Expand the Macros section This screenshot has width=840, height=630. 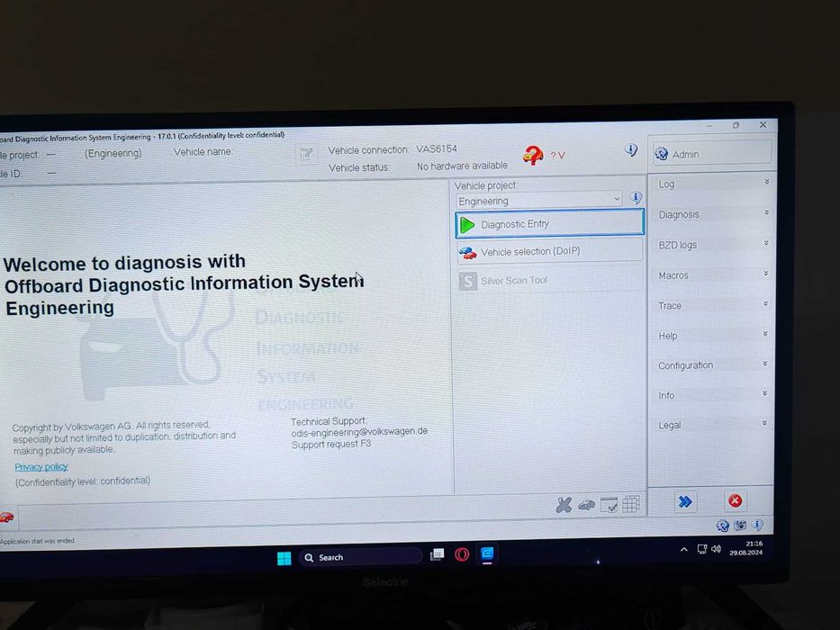[x=713, y=275]
